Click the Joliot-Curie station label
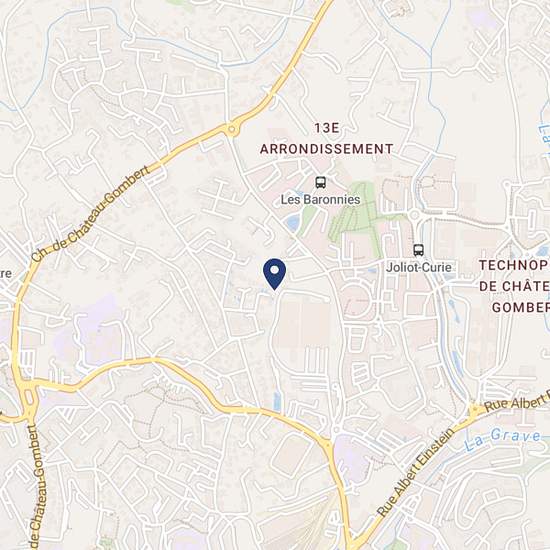 418,267
